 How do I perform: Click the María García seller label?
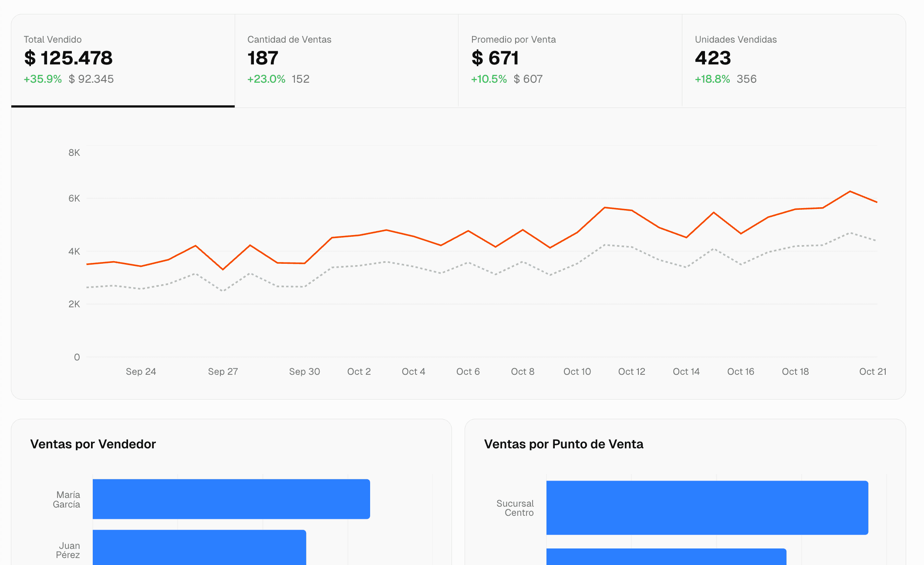coord(67,499)
